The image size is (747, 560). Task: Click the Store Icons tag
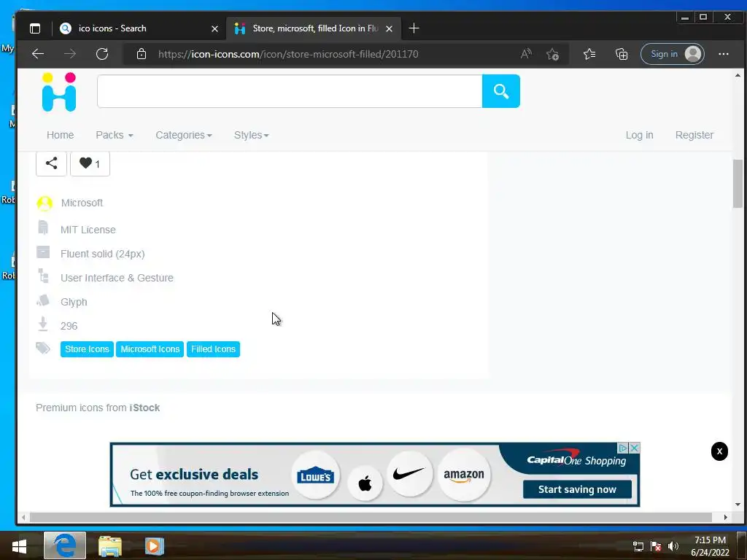88,349
